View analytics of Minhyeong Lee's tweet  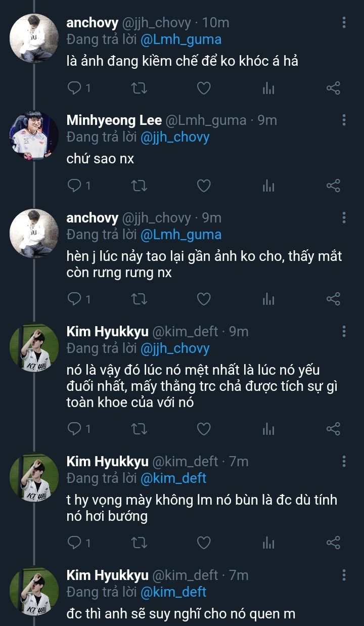pos(268,186)
